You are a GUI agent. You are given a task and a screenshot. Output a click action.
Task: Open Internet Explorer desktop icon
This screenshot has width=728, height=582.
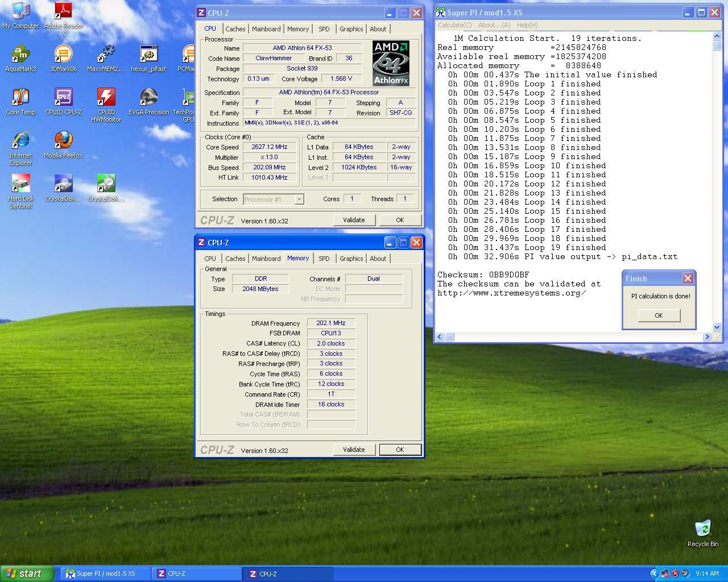20,148
